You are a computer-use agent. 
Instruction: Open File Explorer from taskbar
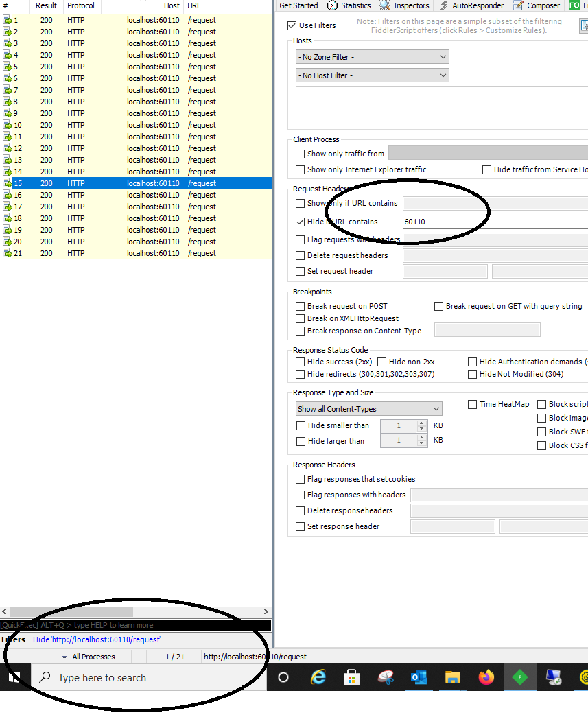(x=452, y=677)
